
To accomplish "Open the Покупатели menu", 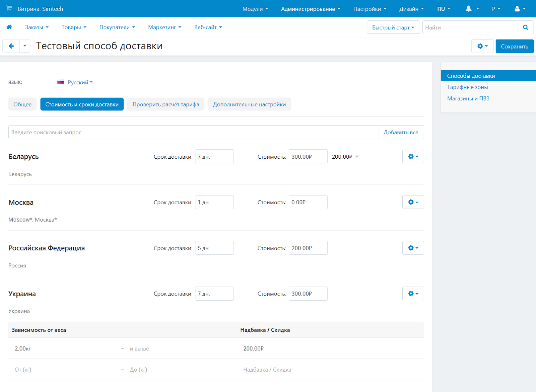I will [x=117, y=27].
